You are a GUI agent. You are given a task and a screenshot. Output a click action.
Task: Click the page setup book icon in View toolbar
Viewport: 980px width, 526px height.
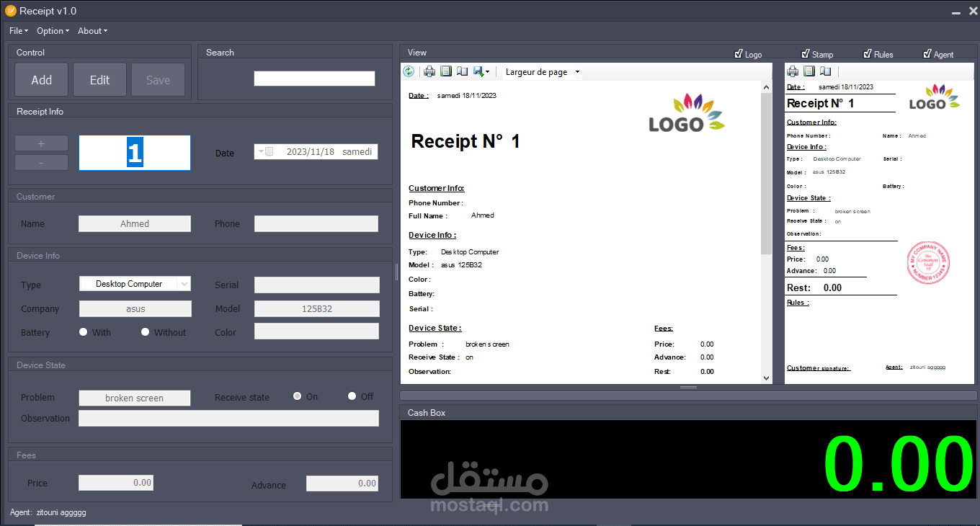(462, 71)
